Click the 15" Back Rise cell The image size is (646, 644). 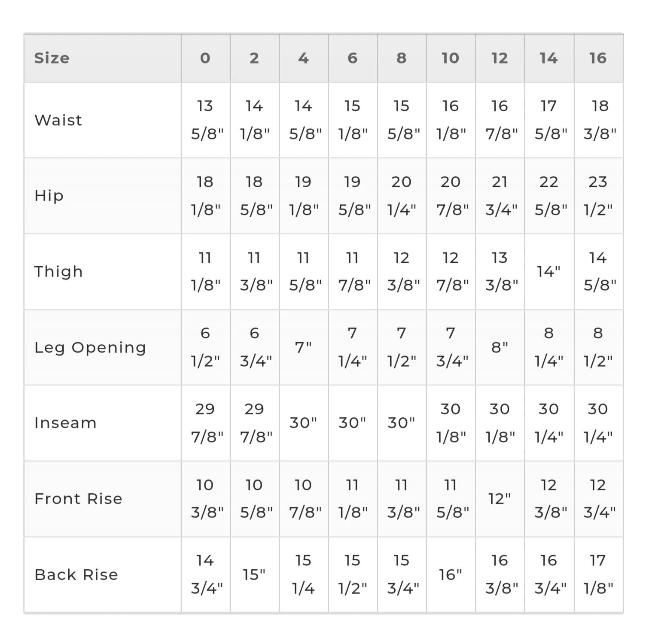(x=254, y=574)
